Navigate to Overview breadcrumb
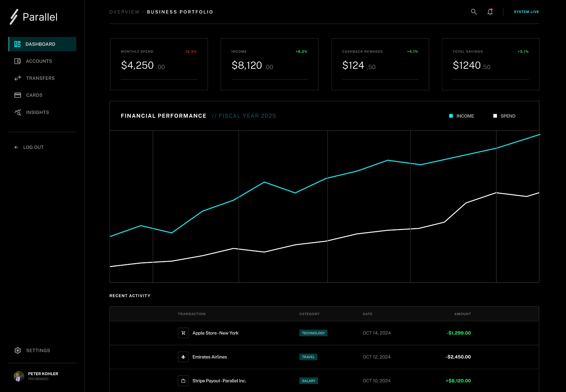 [124, 12]
